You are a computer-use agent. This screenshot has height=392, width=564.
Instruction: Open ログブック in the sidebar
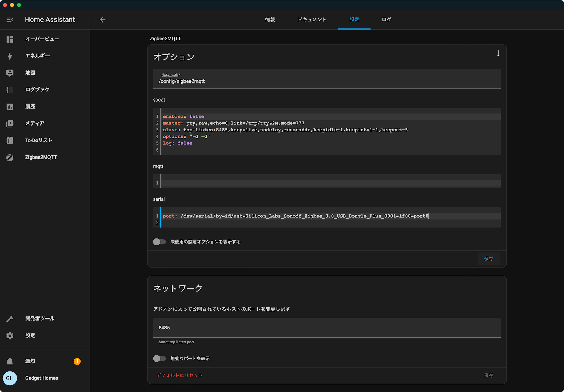(37, 90)
